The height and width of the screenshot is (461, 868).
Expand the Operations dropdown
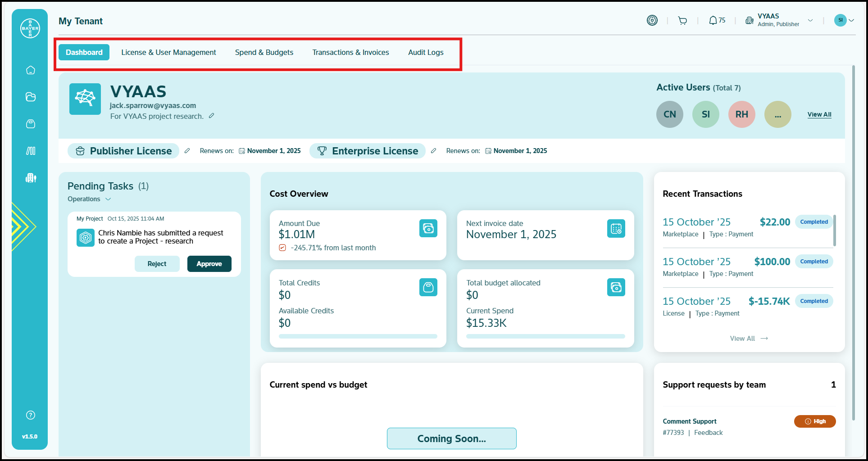click(x=108, y=199)
